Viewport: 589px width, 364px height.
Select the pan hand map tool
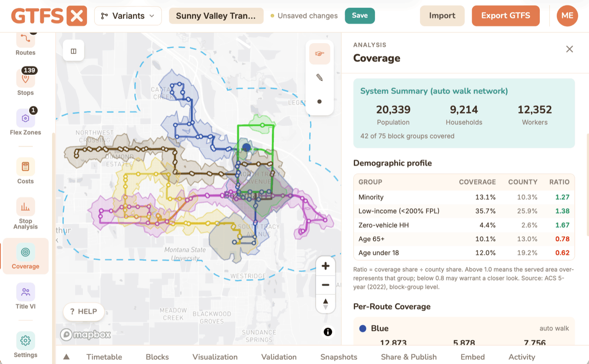pyautogui.click(x=319, y=54)
